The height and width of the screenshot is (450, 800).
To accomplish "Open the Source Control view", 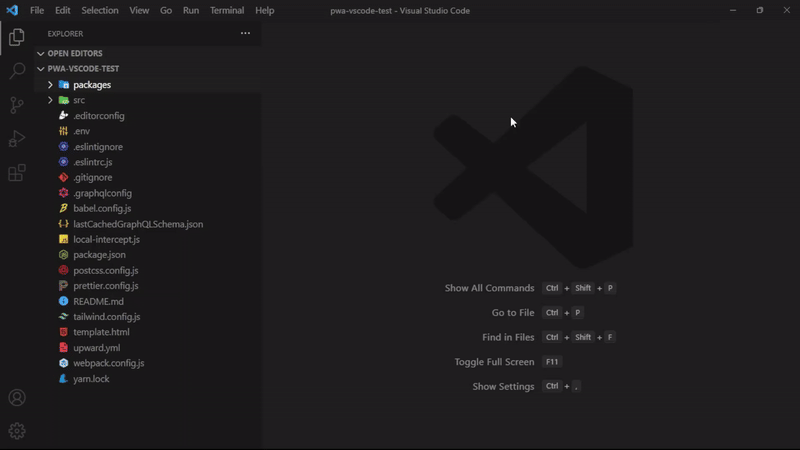I will coord(17,105).
